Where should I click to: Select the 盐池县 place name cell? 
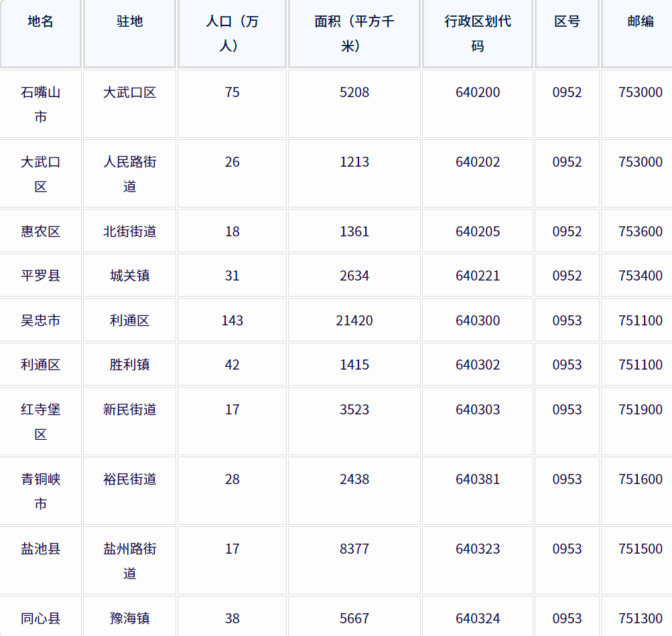click(40, 560)
